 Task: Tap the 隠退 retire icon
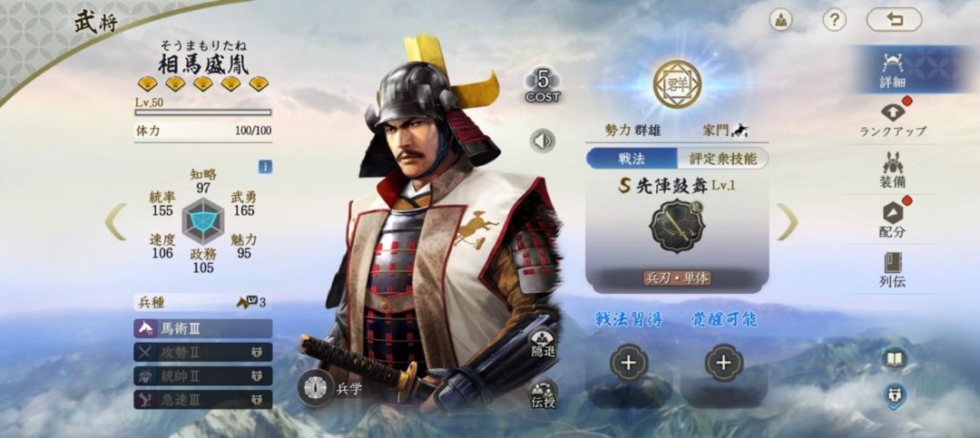pos(543,344)
